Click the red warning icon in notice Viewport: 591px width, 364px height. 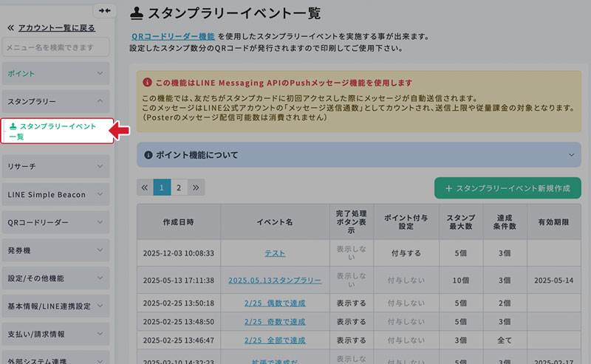(x=148, y=83)
